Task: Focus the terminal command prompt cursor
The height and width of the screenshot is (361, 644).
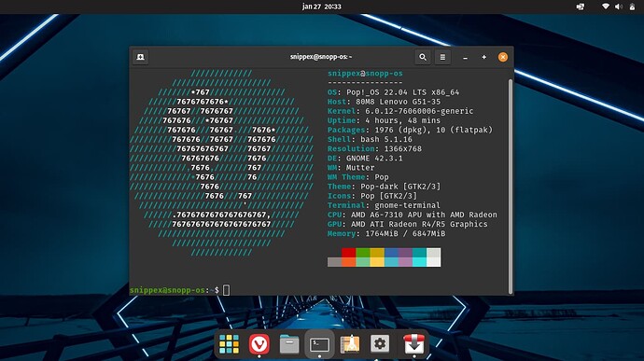Action: [x=226, y=290]
